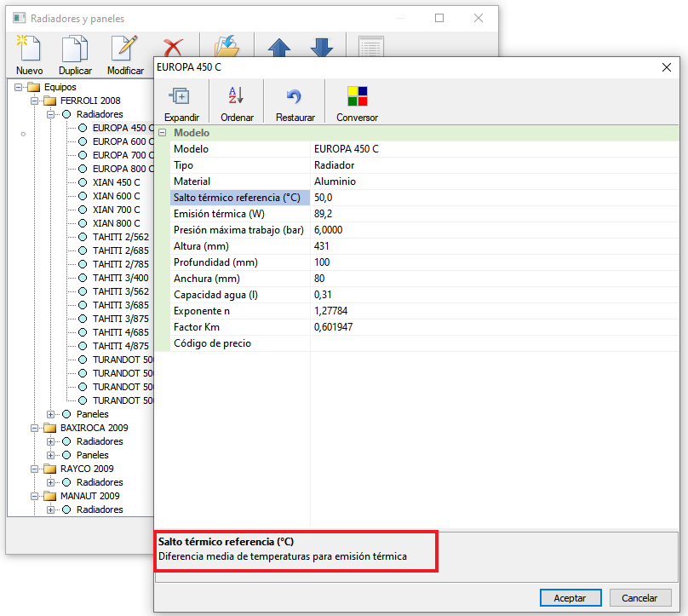Select TAHITI 2/562 in the tree

[x=121, y=237]
